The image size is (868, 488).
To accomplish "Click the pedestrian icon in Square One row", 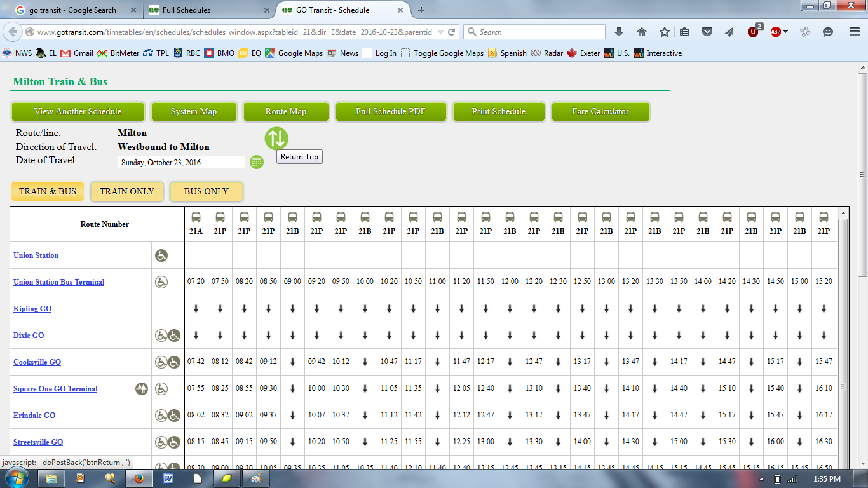I will click(142, 389).
